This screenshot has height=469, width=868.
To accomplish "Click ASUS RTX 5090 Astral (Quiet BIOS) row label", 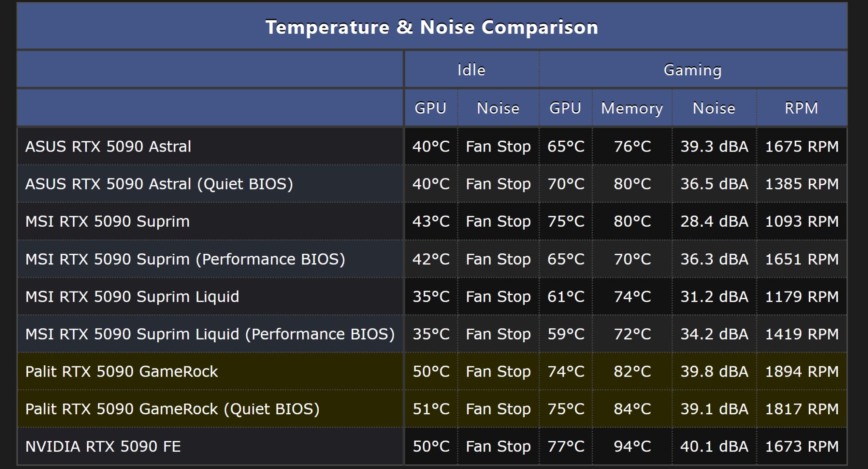I will point(159,184).
